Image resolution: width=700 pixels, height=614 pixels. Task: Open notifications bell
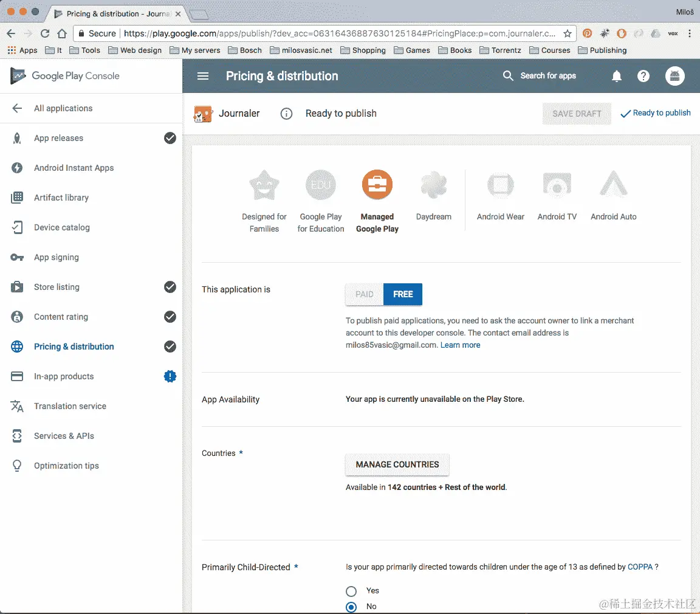617,76
